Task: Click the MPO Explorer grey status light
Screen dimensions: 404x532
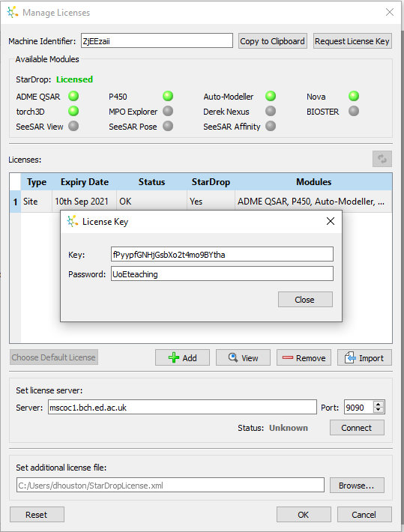Action: 168,112
